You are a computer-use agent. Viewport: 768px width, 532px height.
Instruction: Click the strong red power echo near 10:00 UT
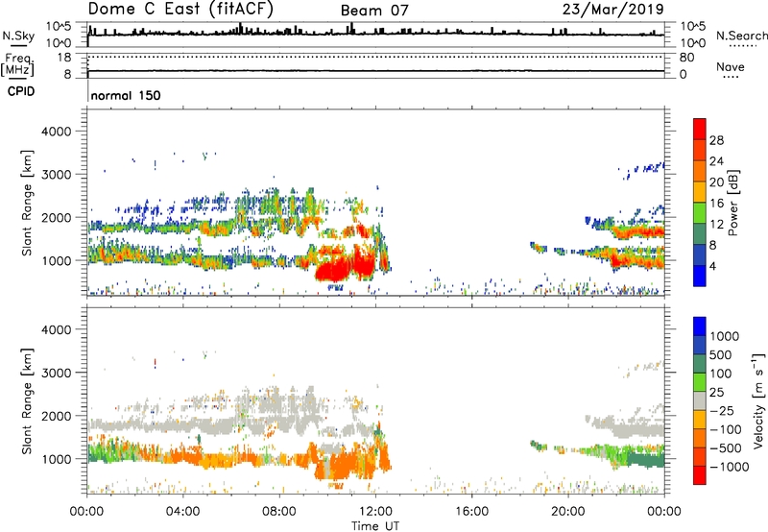click(x=333, y=270)
